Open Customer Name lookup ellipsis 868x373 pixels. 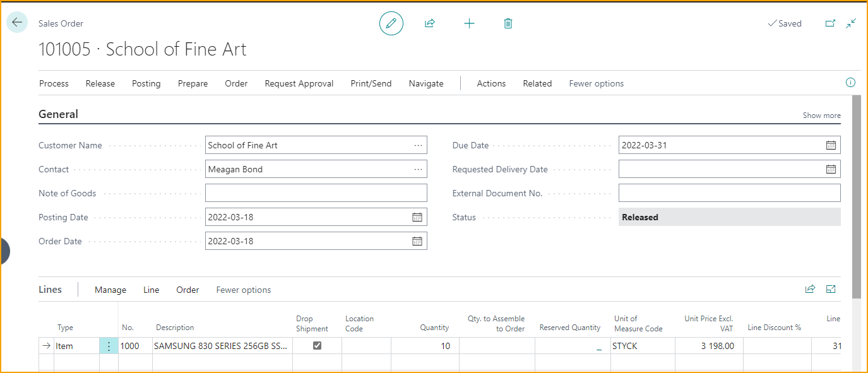(418, 145)
